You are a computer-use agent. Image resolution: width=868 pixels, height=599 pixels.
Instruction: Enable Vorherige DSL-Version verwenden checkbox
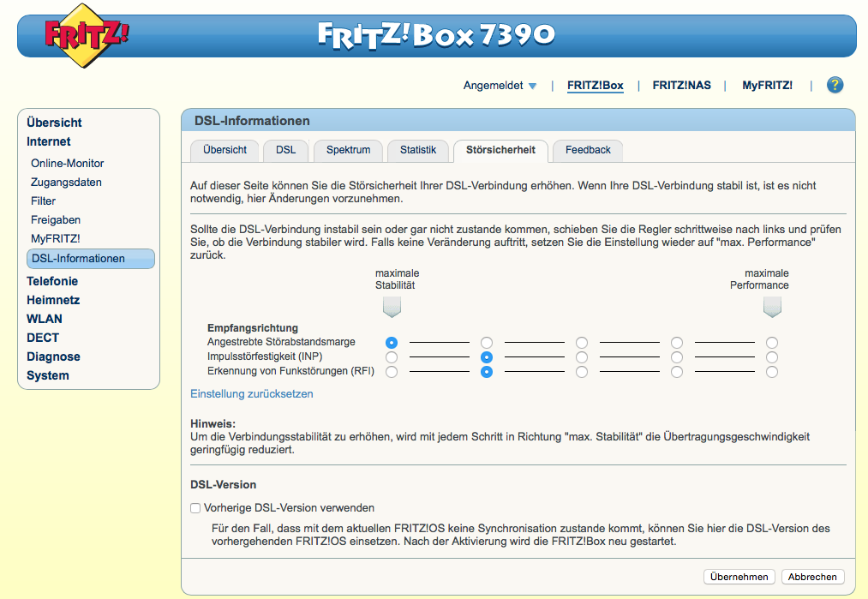(x=195, y=508)
